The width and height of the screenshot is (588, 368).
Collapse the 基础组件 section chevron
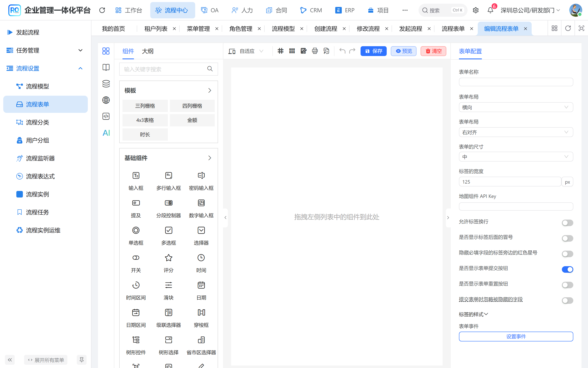(x=210, y=158)
